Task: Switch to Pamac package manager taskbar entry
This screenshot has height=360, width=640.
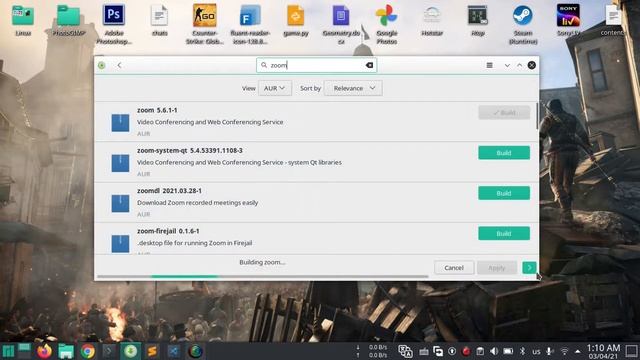Action: tap(131, 351)
